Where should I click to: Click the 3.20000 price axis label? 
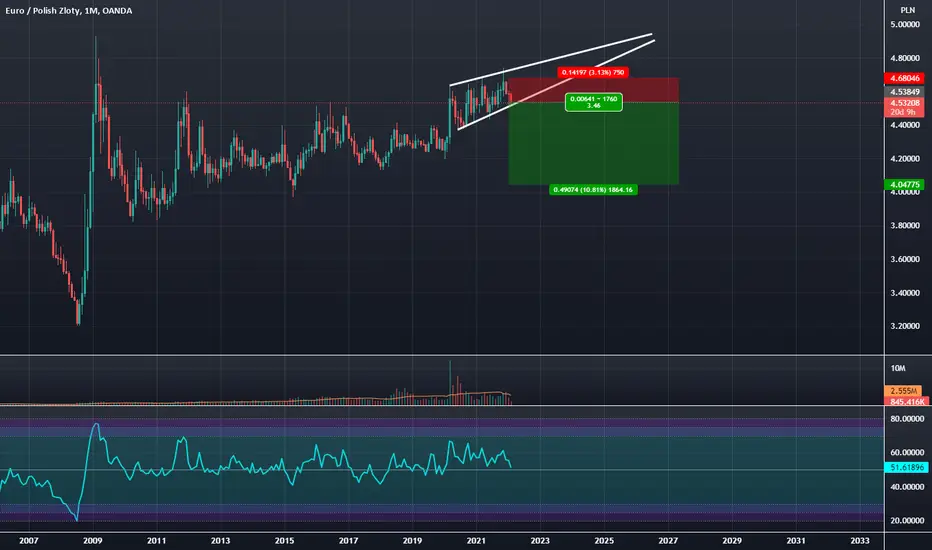coord(905,326)
